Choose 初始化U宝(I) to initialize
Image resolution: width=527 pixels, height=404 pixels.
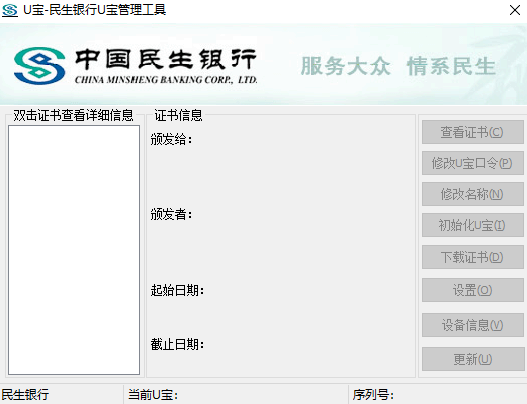click(473, 225)
